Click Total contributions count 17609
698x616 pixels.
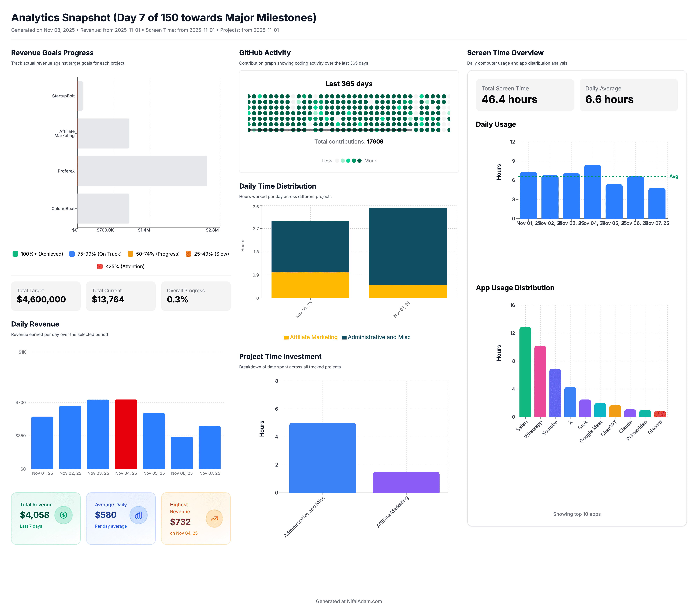[x=375, y=141]
